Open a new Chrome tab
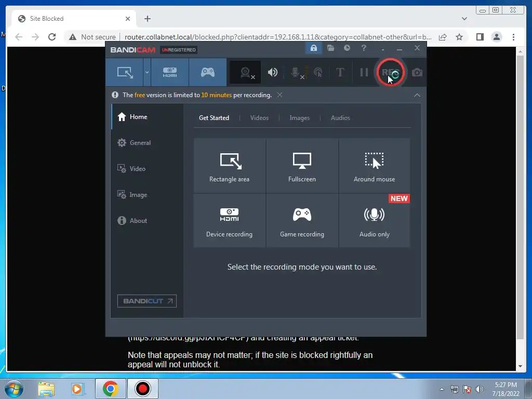 point(147,19)
